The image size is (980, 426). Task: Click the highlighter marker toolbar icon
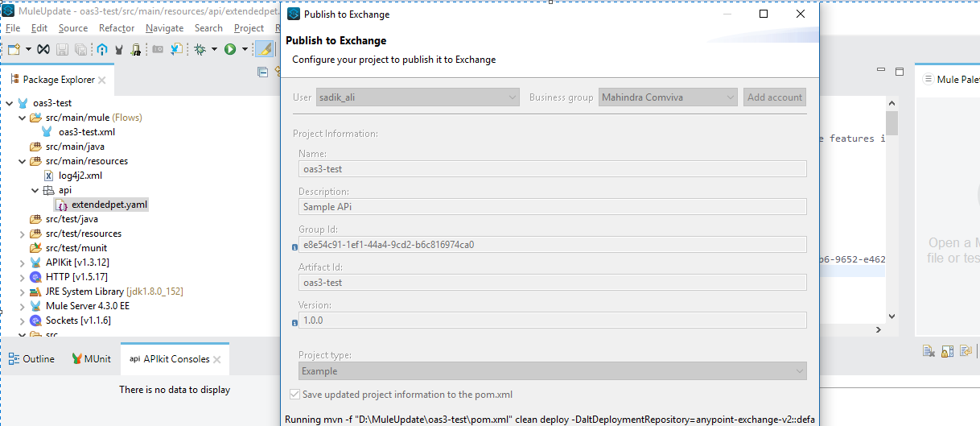(x=263, y=49)
